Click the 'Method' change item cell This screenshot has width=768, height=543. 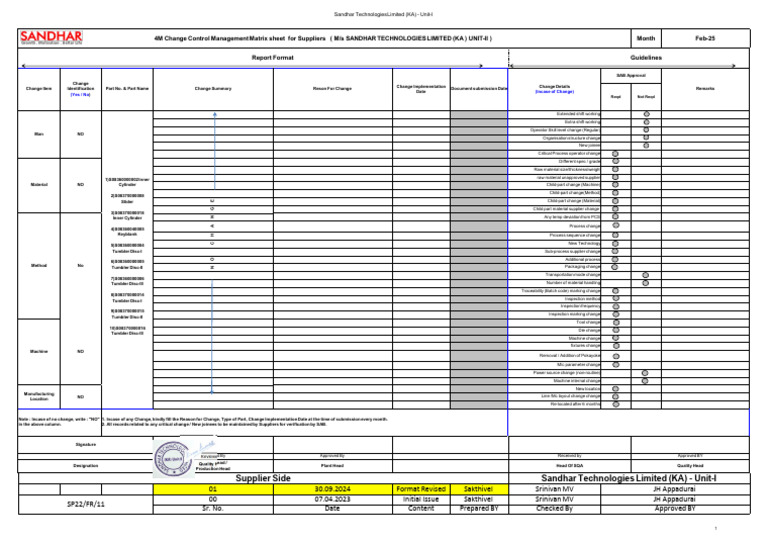[39, 265]
